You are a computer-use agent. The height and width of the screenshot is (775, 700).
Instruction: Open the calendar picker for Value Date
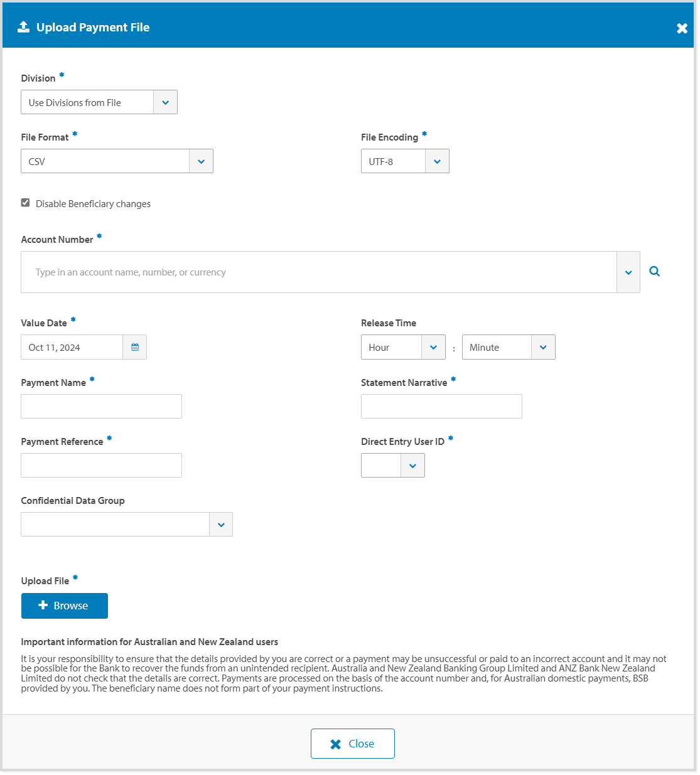coord(134,346)
